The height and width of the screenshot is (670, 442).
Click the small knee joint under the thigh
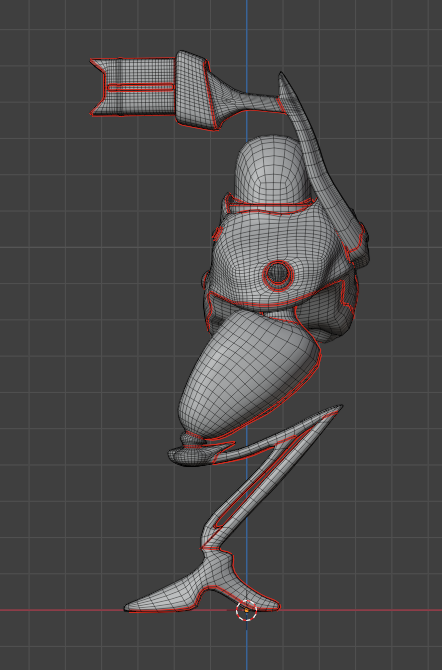pos(192,438)
